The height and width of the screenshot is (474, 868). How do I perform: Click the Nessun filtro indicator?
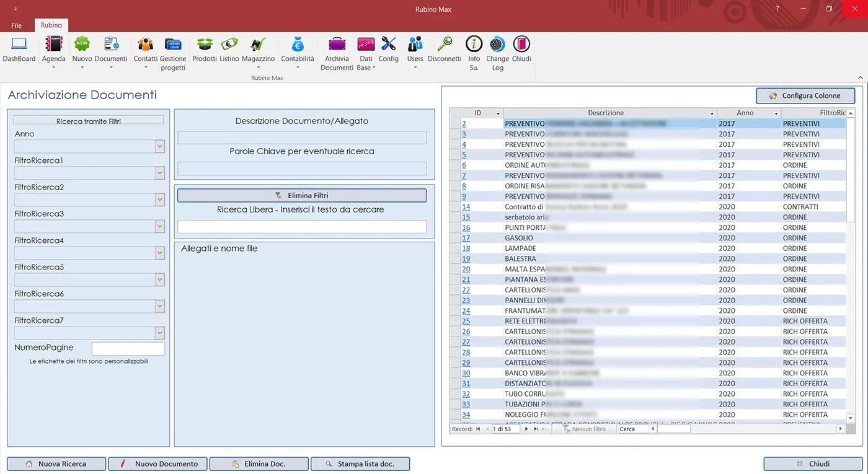584,429
